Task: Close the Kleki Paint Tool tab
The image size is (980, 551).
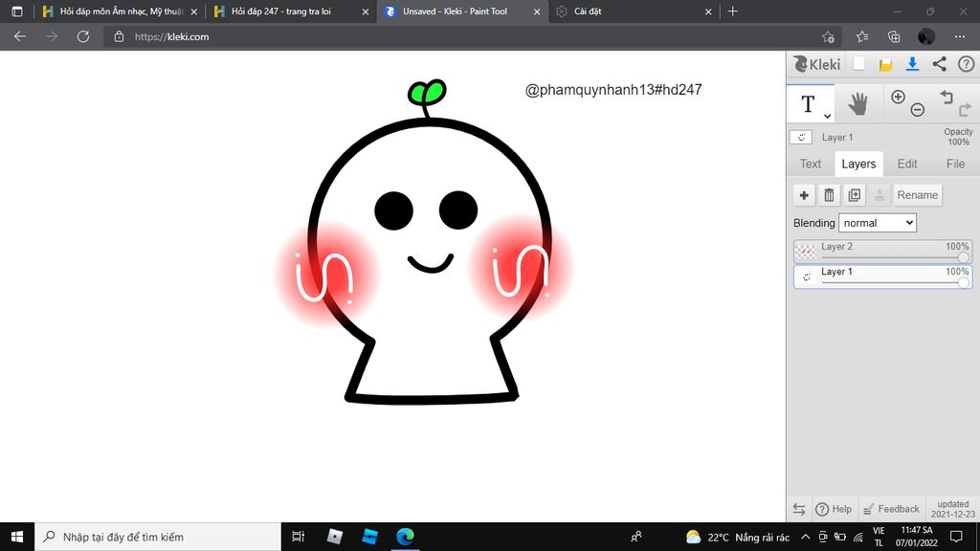Action: point(537,11)
